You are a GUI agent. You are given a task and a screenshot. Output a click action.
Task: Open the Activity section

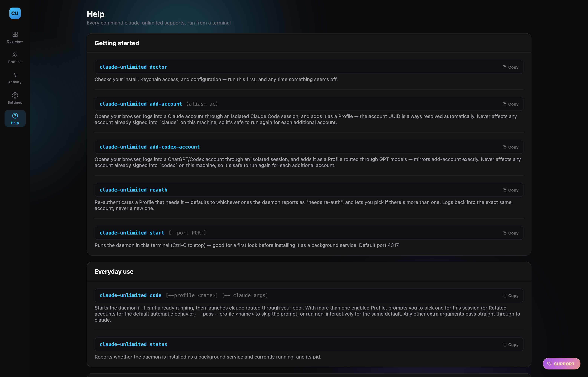15,78
